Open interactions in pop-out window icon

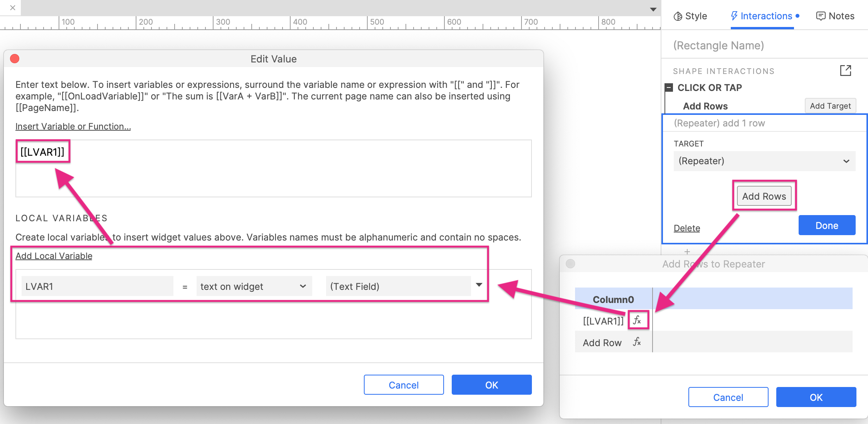pos(845,71)
